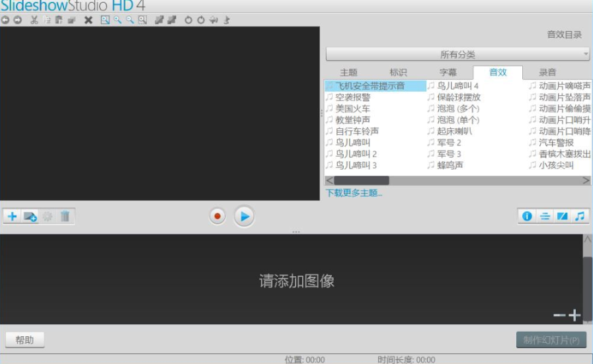Select the 美国火车 sound effect
Image resolution: width=593 pixels, height=364 pixels.
point(353,108)
